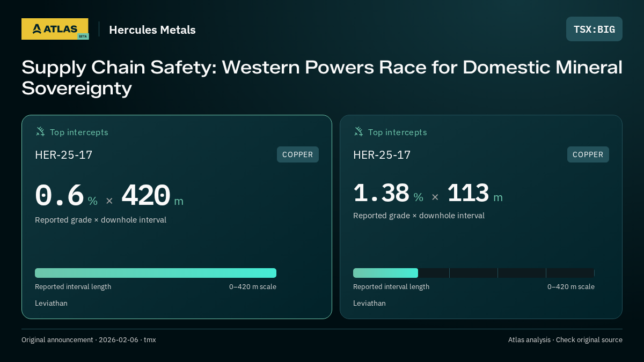Viewport: 644px width, 362px height.
Task: Click the drill icon in the 0.6% card
Action: coord(40,131)
